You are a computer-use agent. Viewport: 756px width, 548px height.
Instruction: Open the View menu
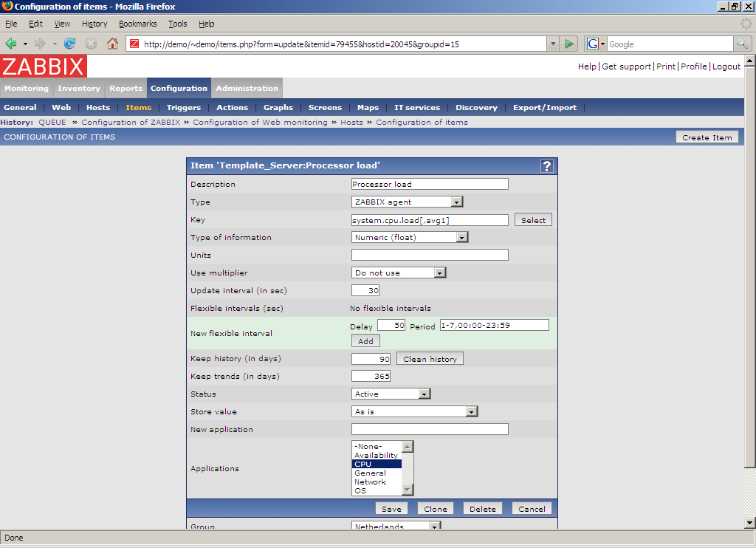62,24
